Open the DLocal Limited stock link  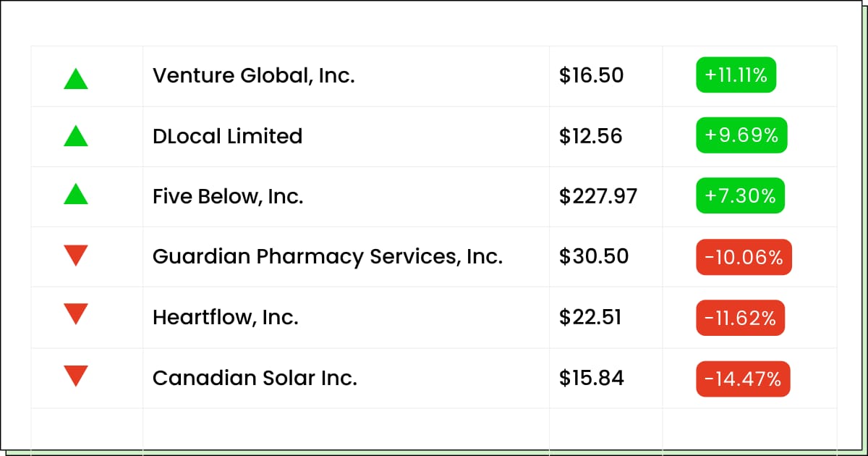coord(227,136)
